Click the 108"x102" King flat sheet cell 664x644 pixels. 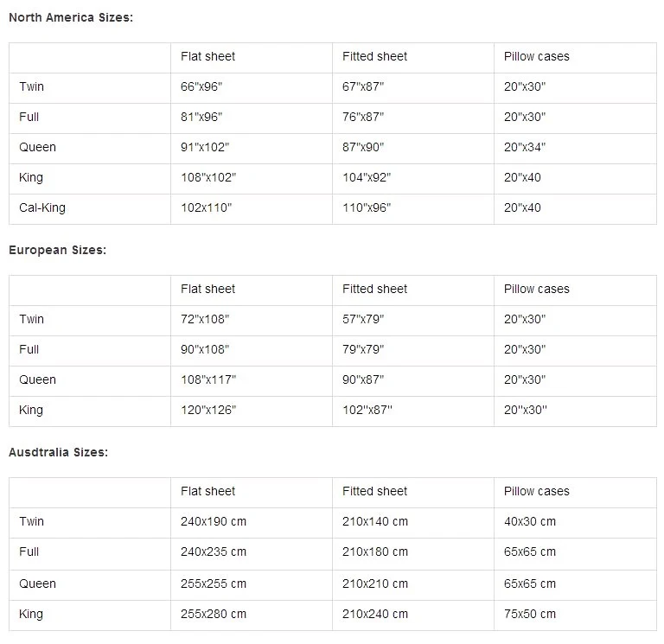208,177
